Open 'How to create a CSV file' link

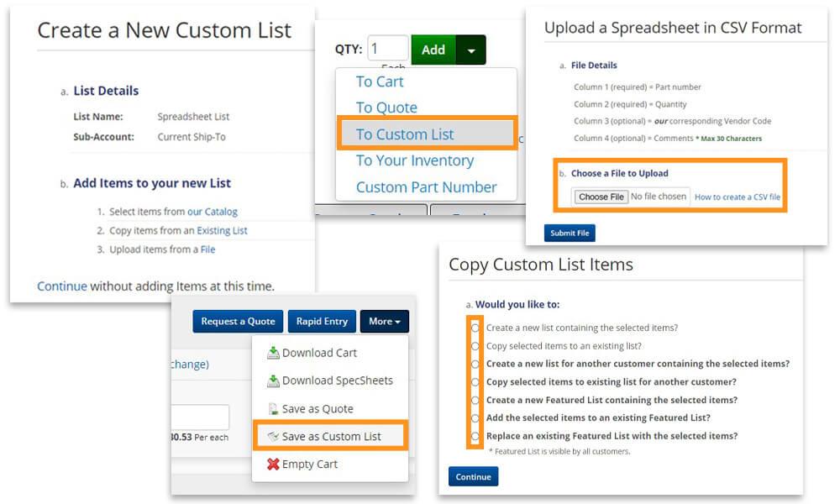click(x=738, y=197)
